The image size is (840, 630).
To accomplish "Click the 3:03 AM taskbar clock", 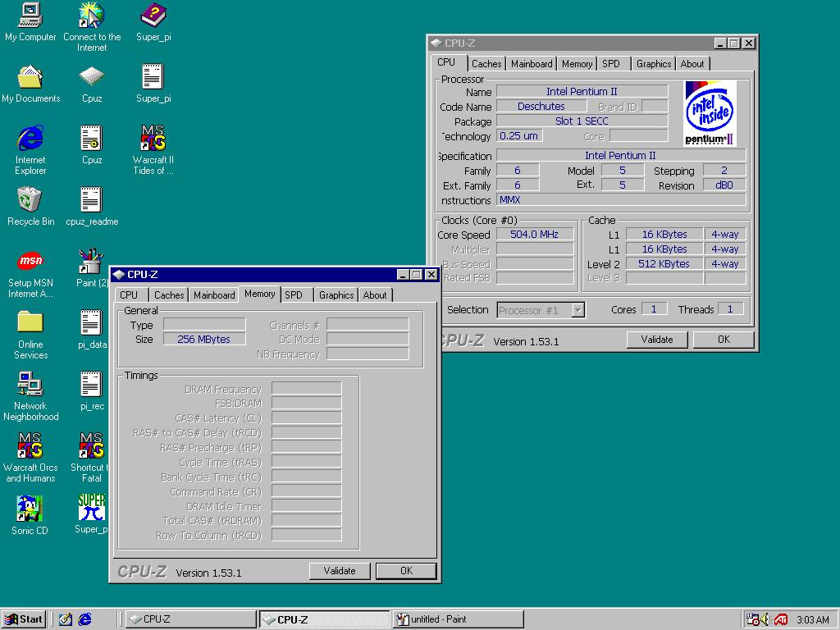I will click(813, 619).
